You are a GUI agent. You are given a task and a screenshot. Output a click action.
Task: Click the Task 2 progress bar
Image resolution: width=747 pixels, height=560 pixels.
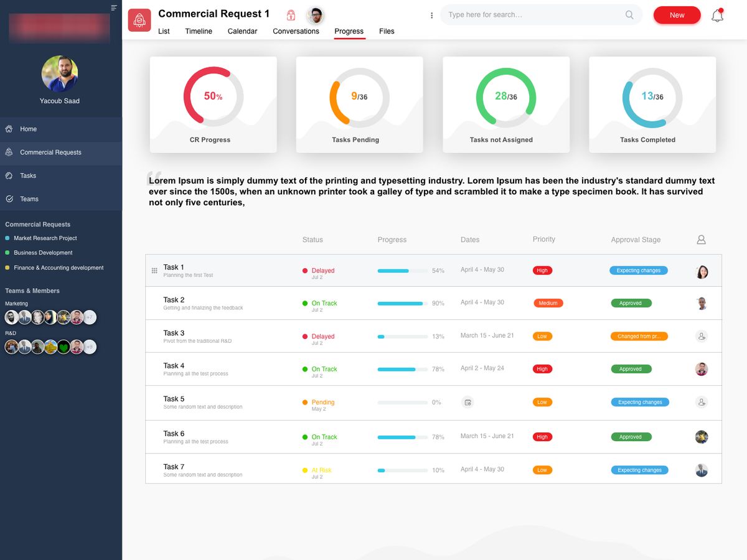[402, 304]
